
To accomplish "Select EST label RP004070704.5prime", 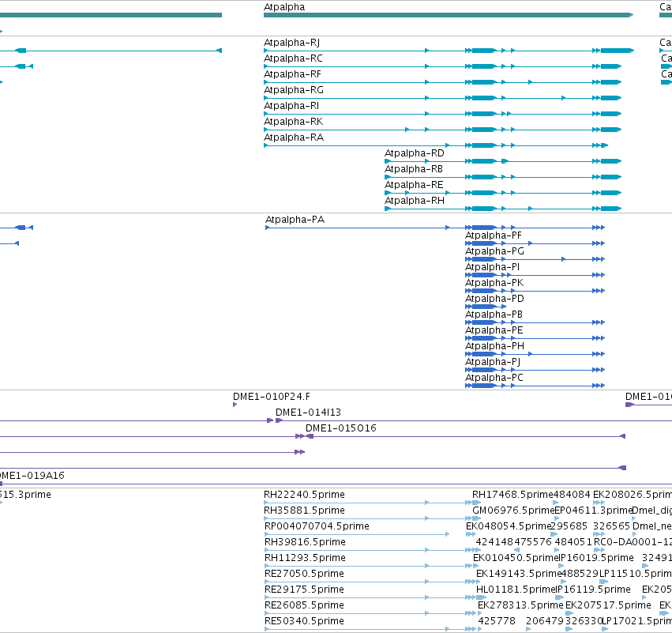I will [x=317, y=526].
